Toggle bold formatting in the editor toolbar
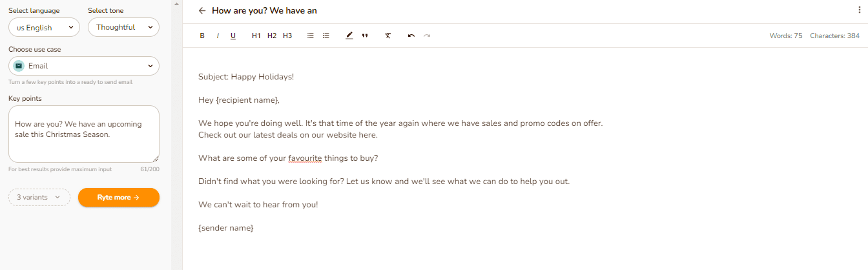 202,36
